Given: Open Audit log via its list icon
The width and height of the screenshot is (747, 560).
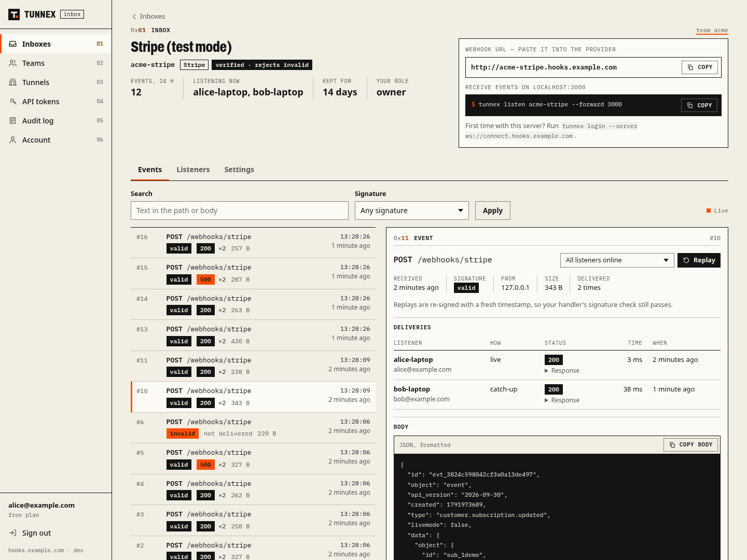Looking at the screenshot, I should [x=13, y=121].
